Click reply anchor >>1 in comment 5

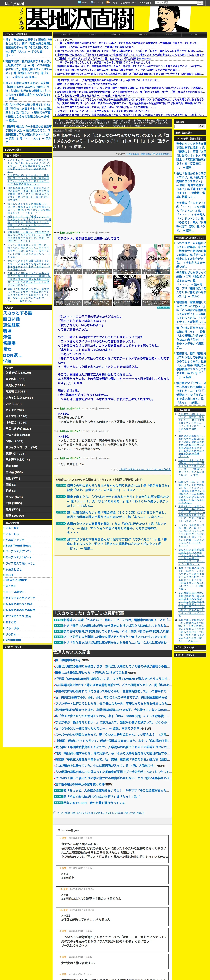pos(64,874)
